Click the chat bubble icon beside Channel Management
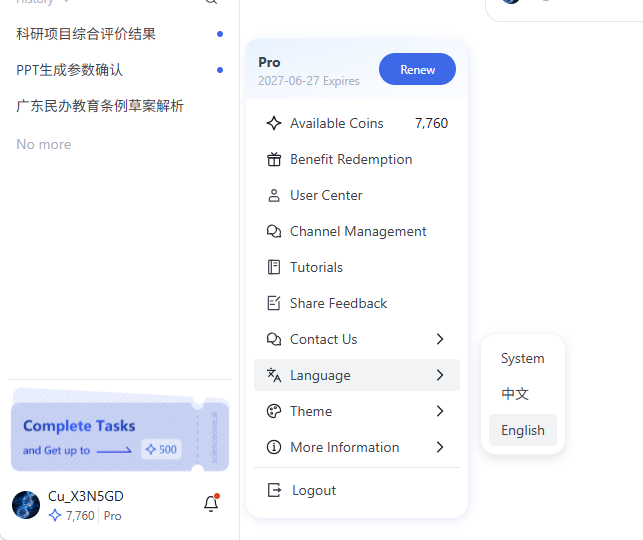Image resolution: width=643 pixels, height=540 pixels. coord(274,231)
